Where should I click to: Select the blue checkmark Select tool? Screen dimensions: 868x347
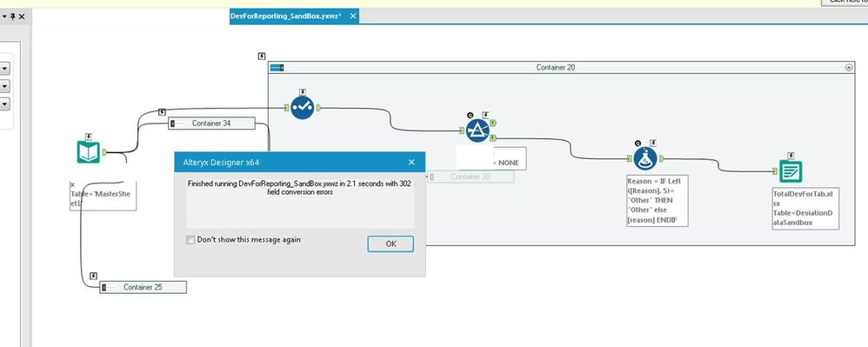tap(303, 108)
